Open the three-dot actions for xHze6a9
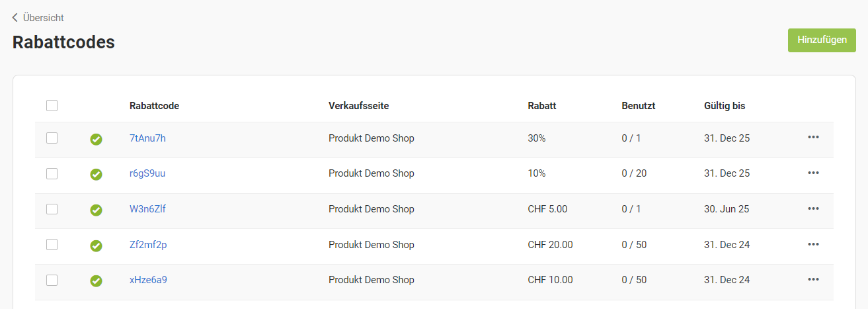Image resolution: width=868 pixels, height=309 pixels. point(813,279)
